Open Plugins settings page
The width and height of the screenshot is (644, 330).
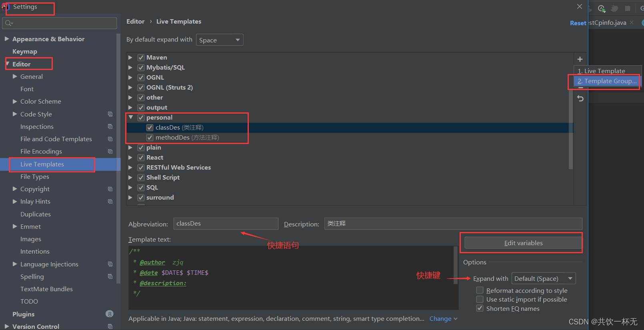click(x=23, y=314)
